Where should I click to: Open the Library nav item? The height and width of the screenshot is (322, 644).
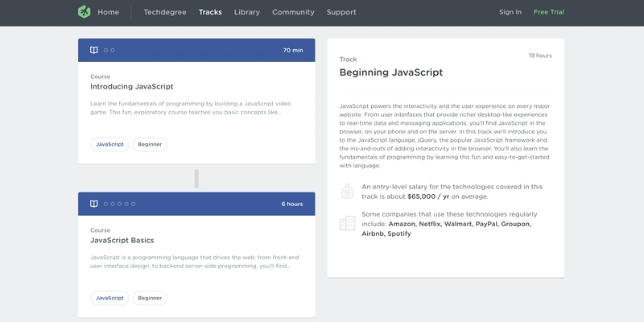[247, 12]
